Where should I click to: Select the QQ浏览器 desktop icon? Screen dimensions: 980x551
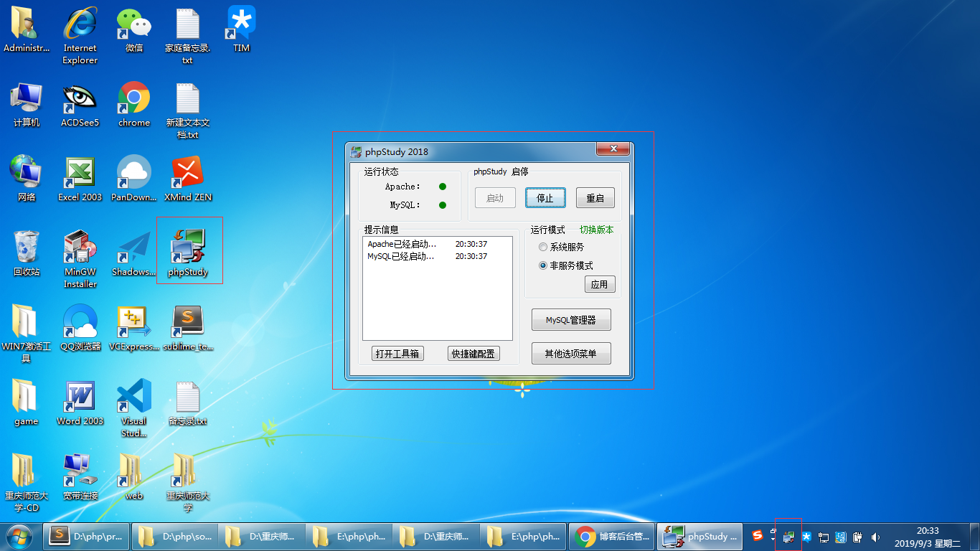(x=80, y=327)
